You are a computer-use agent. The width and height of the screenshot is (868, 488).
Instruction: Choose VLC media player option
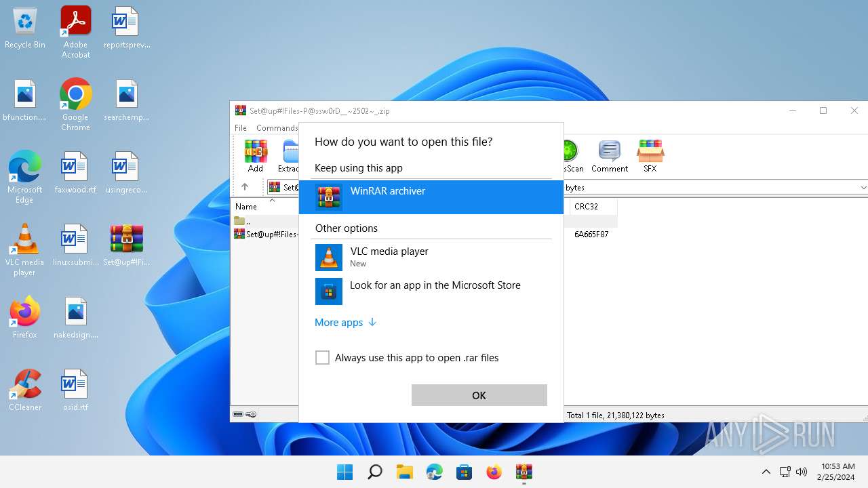pos(431,258)
